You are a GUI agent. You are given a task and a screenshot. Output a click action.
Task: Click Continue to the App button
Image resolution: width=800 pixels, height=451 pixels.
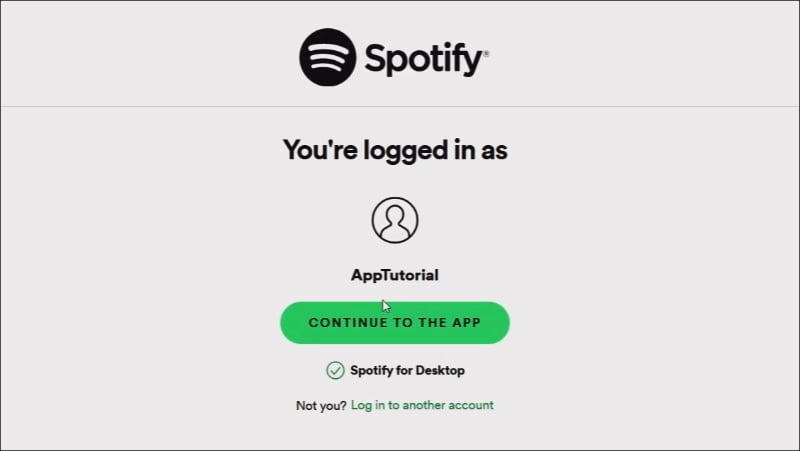[395, 322]
